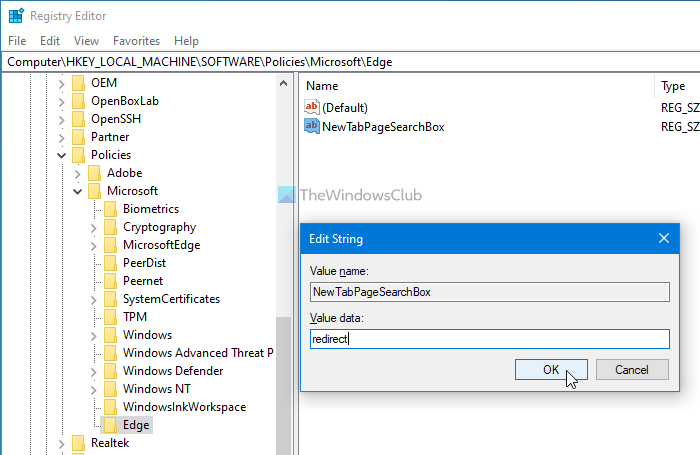Screen dimensions: 700x455
Task: Click the OpenSSH folder icon
Action: click(x=78, y=119)
